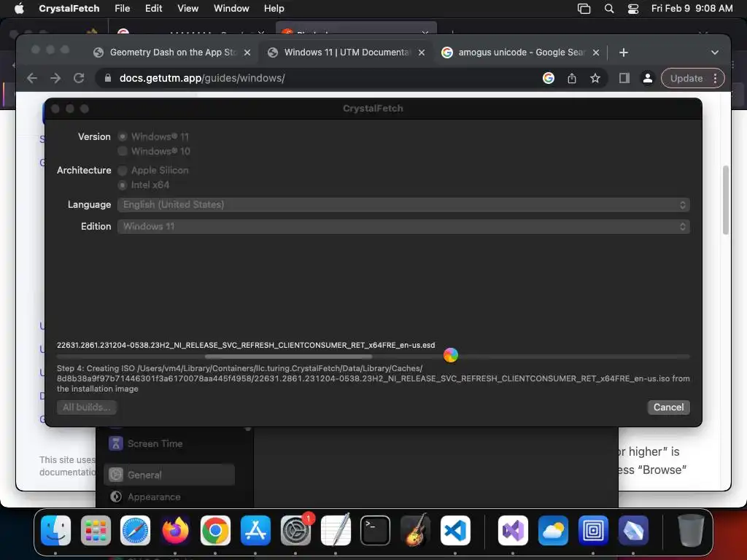Viewport: 747px width, 560px height.
Task: Select Windows 11 version radio
Action: click(x=123, y=136)
